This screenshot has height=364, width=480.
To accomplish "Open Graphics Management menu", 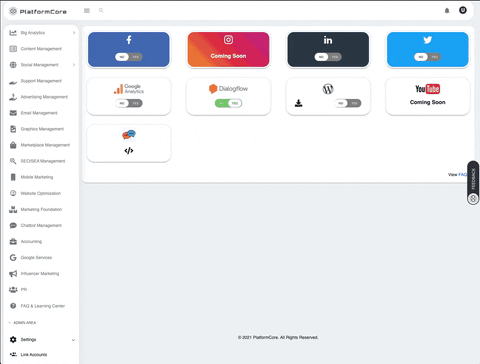I will tap(41, 129).
